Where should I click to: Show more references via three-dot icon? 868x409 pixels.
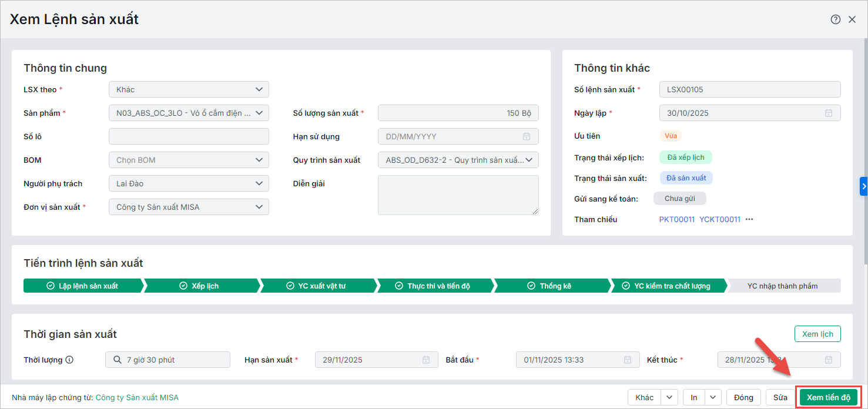[x=749, y=219]
